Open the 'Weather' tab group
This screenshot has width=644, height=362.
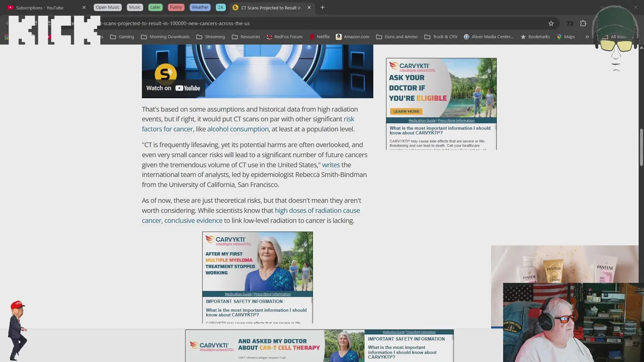(200, 8)
